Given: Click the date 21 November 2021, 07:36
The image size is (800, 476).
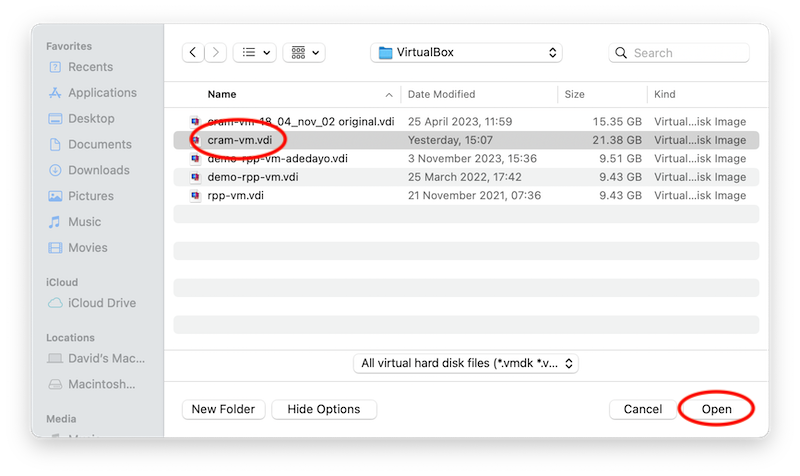Looking at the screenshot, I should tap(474, 195).
